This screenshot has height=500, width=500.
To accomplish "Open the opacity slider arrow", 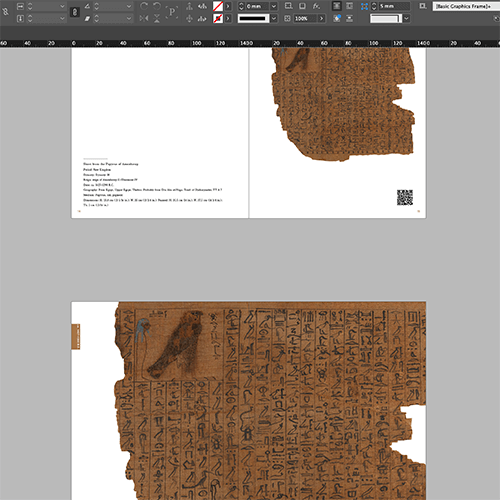I will pos(321,18).
